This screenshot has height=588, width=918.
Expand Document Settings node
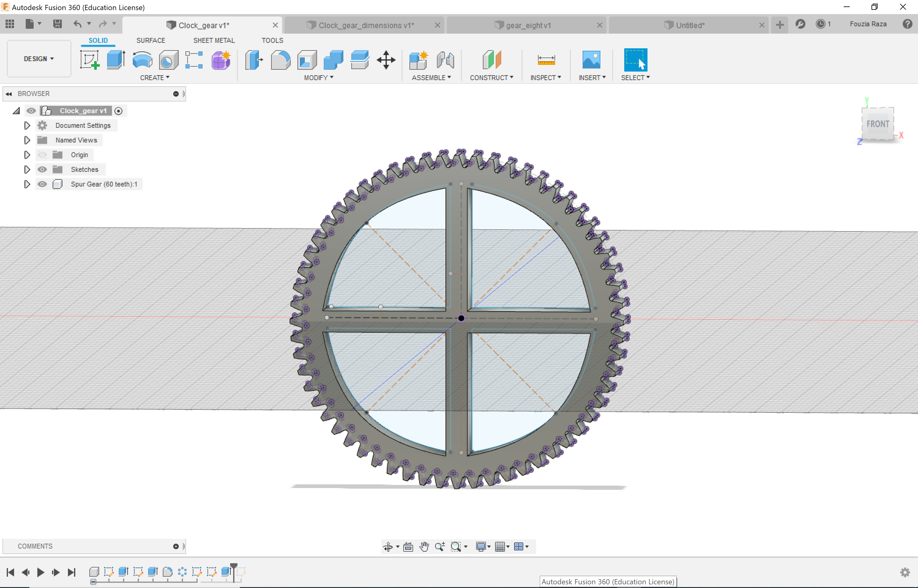point(27,125)
